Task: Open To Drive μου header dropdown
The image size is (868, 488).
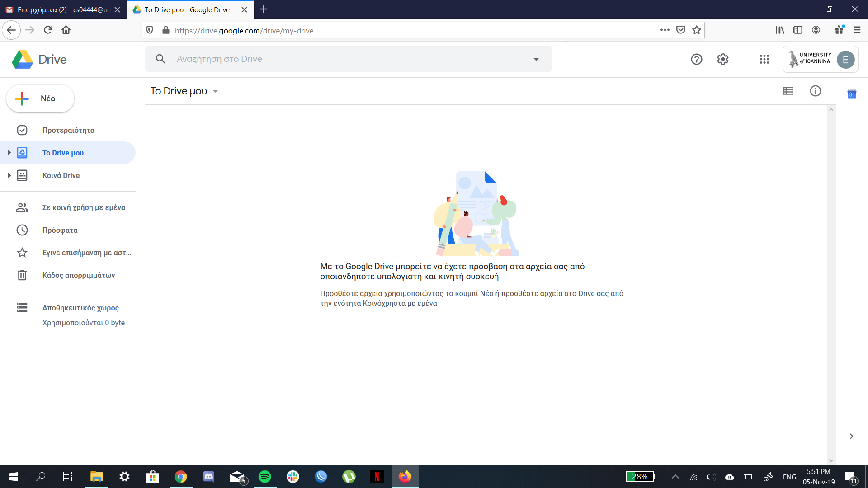Action: coord(215,91)
